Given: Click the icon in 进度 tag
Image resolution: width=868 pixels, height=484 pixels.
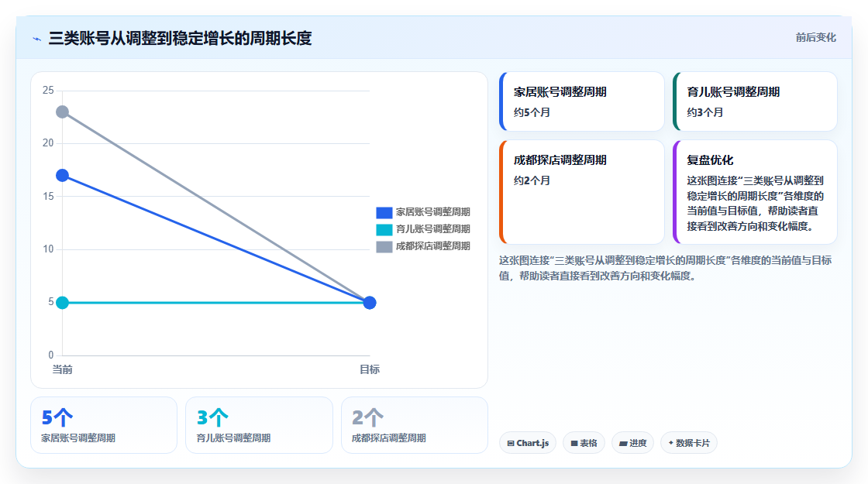Looking at the screenshot, I should tap(623, 444).
